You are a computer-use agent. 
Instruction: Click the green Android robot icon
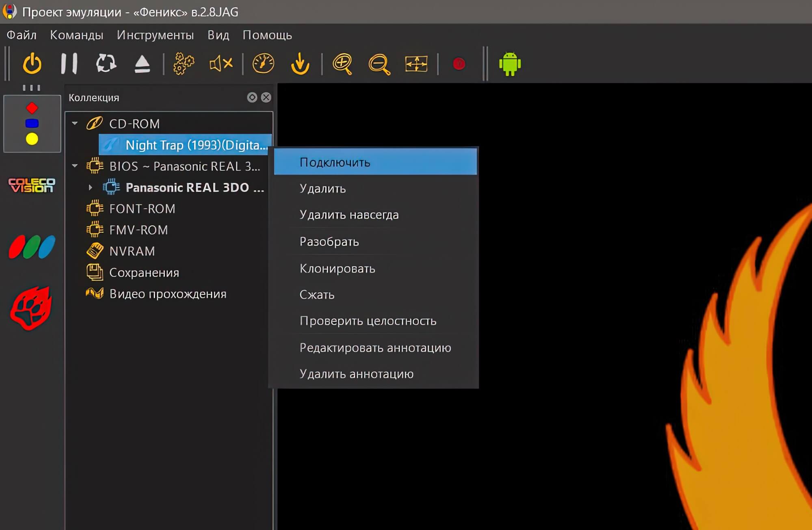point(510,64)
